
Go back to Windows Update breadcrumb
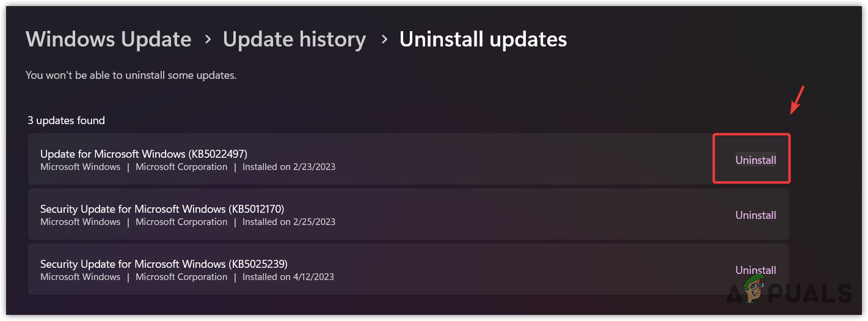pyautogui.click(x=109, y=40)
